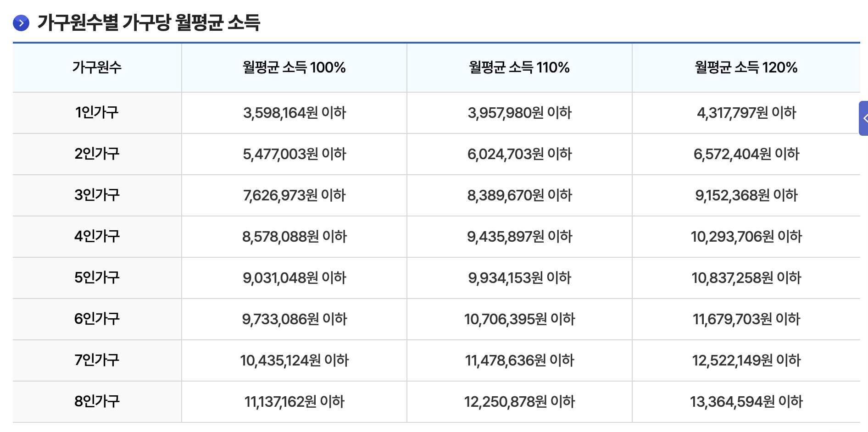The width and height of the screenshot is (868, 432).
Task: Click the blue arrow icon beside the heading
Action: 21,23
